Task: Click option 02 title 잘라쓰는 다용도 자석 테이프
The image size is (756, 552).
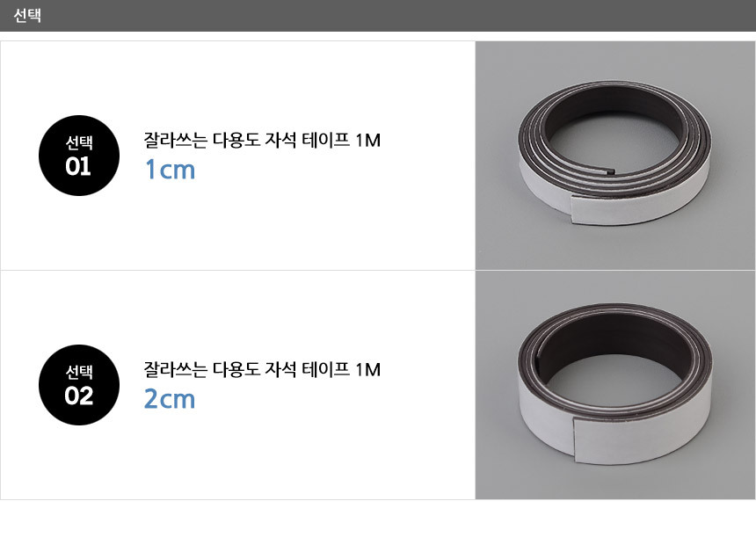Action: [x=246, y=369]
